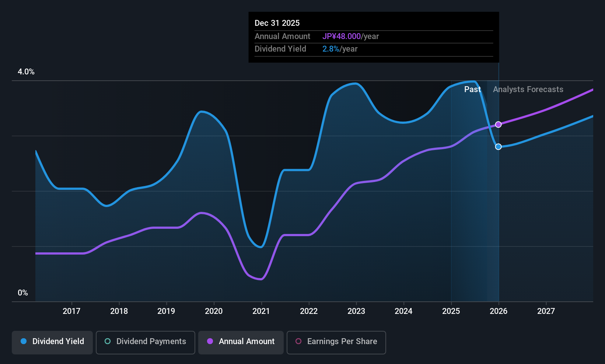
Task: Click the blue Dividend Yield legend dot
Action: [24, 341]
